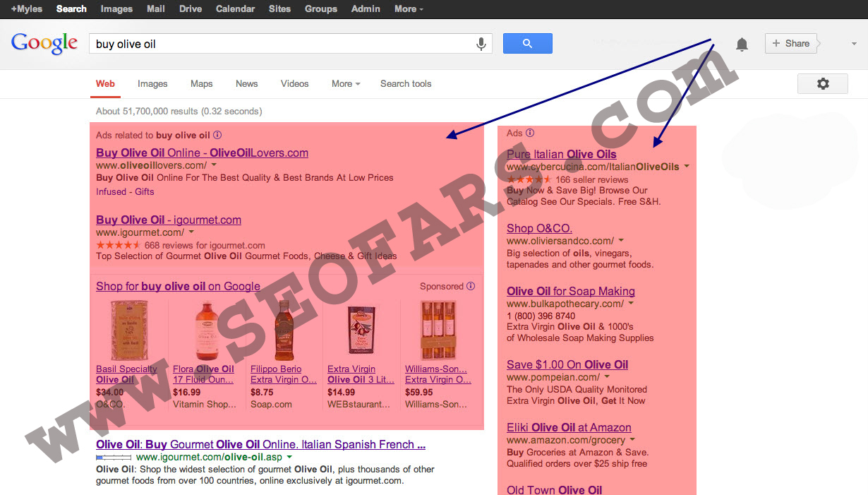Start voice search with the microphone icon
This screenshot has width=868, height=495.
tap(481, 44)
